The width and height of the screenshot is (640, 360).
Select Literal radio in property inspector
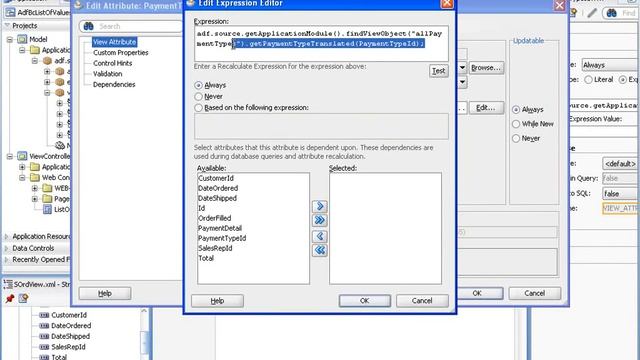click(x=588, y=80)
